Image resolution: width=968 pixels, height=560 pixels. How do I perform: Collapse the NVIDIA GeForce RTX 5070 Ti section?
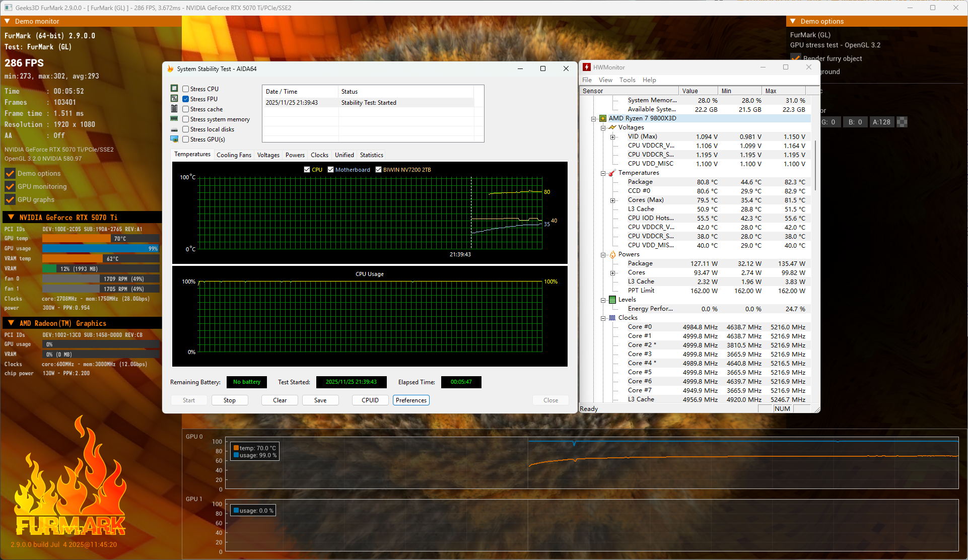click(11, 218)
